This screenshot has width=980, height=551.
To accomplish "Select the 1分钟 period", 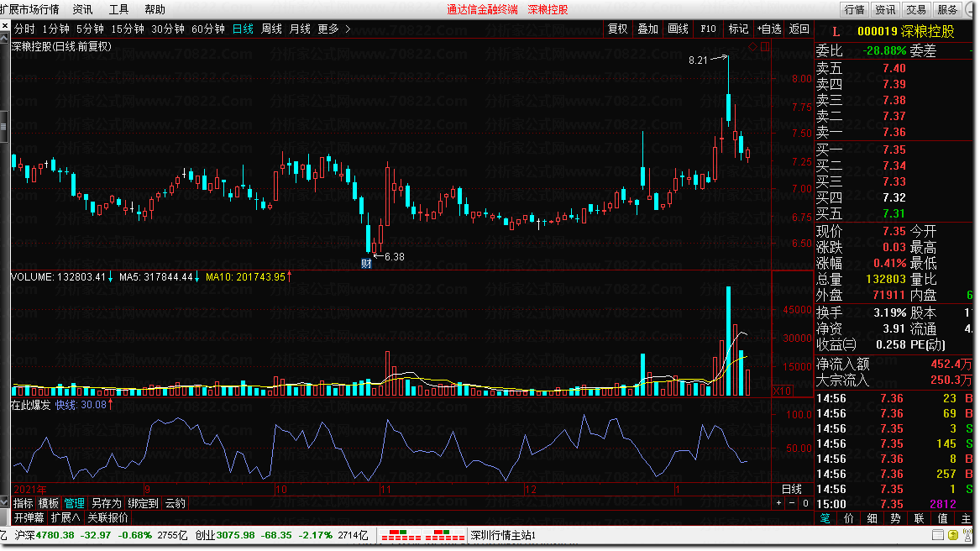I will click(x=55, y=29).
